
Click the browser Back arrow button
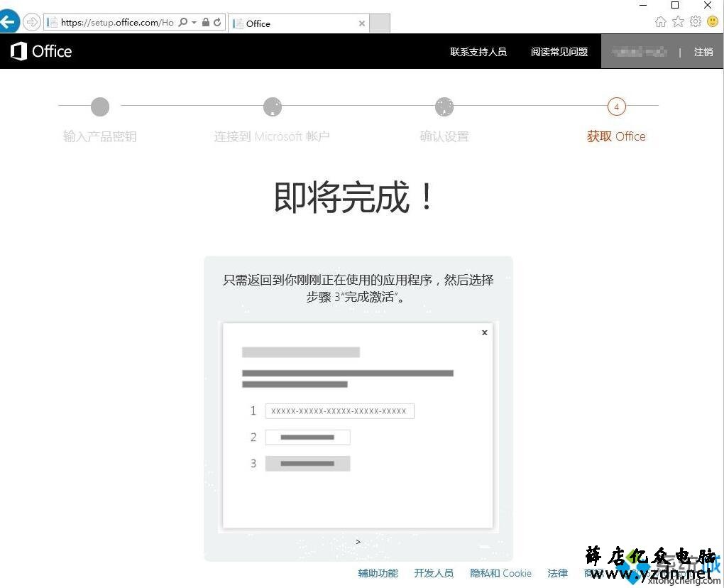click(x=8, y=22)
